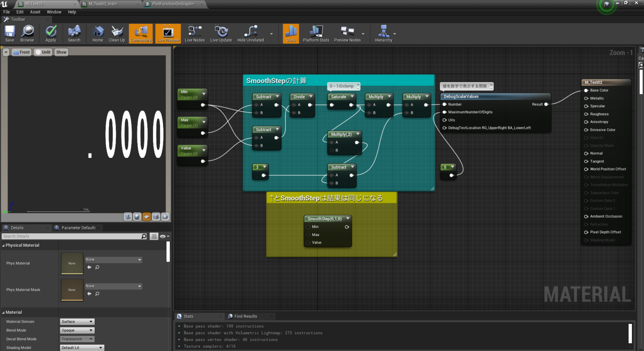
Task: Toggle Unlit mode in the preview viewport
Action: [x=42, y=52]
